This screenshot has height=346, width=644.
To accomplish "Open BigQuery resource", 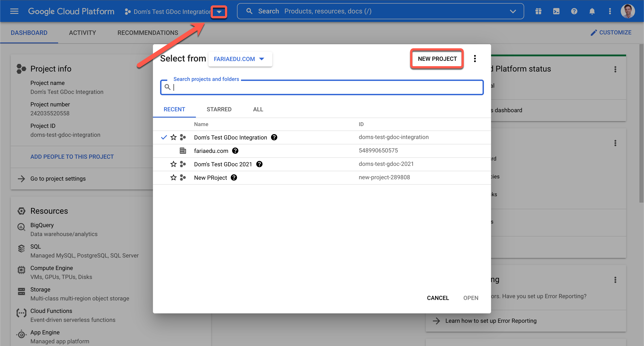I will pos(42,225).
